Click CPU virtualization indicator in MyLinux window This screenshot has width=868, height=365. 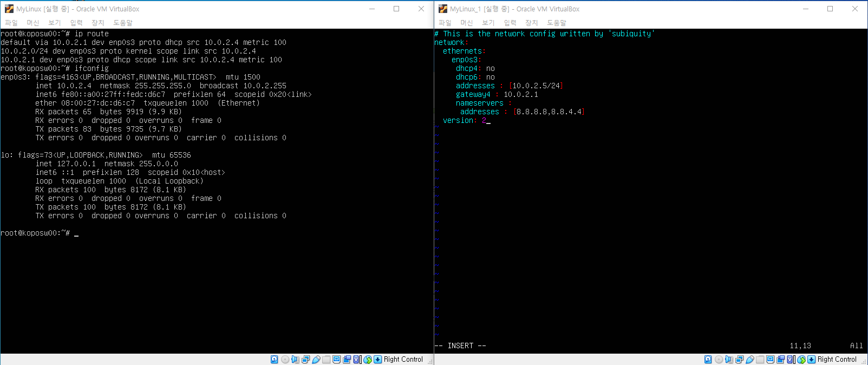(357, 359)
